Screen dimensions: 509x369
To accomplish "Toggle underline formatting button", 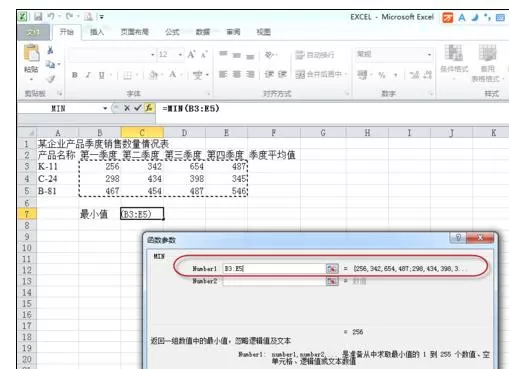I will 101,75.
